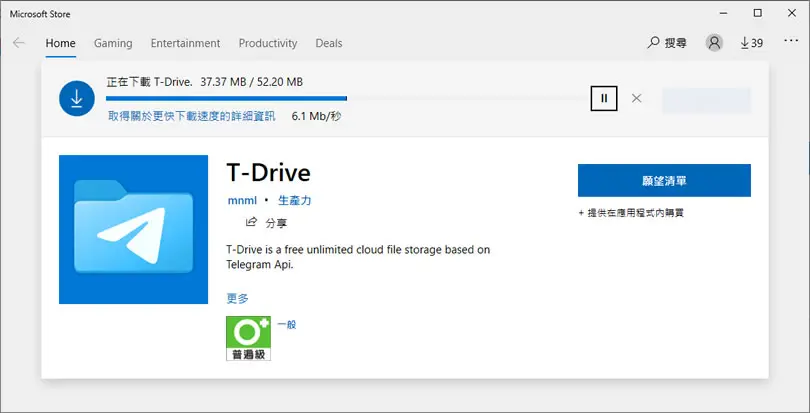This screenshot has width=810, height=413.
Task: Switch to the Home tab
Action: pyautogui.click(x=60, y=43)
